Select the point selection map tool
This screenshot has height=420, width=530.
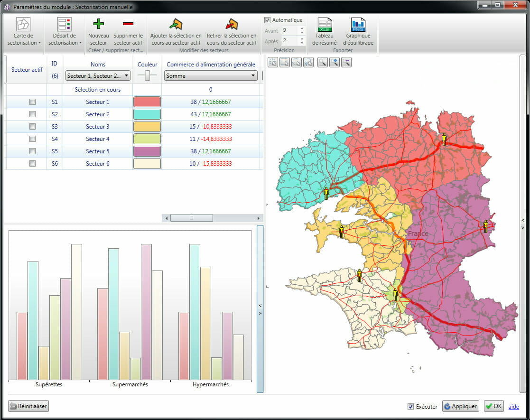pyautogui.click(x=273, y=62)
